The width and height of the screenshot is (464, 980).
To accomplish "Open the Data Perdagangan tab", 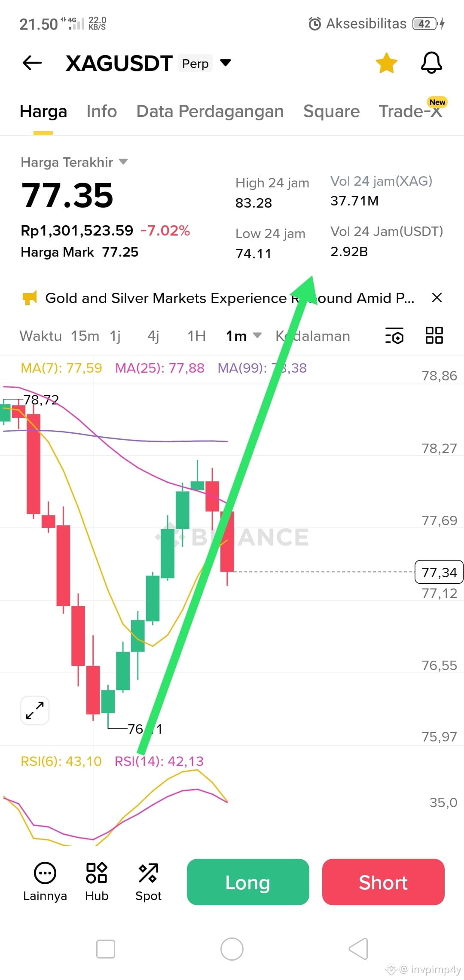I will point(210,111).
